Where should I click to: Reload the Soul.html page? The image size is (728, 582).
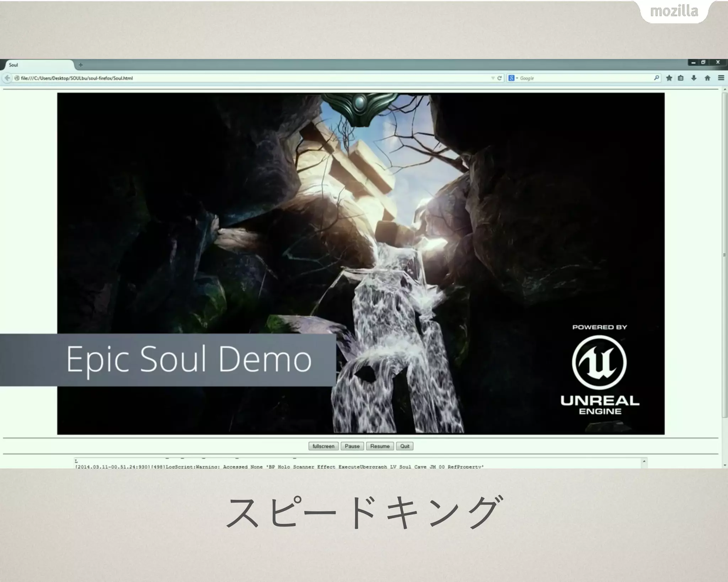(499, 78)
